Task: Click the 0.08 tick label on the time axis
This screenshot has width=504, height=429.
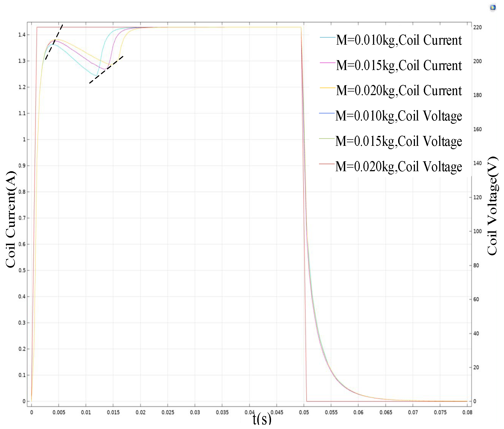Action: point(467,412)
